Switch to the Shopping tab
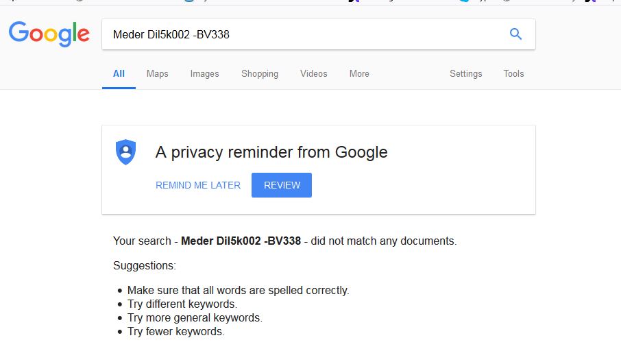Screen dimensions: 621x364 point(260,73)
